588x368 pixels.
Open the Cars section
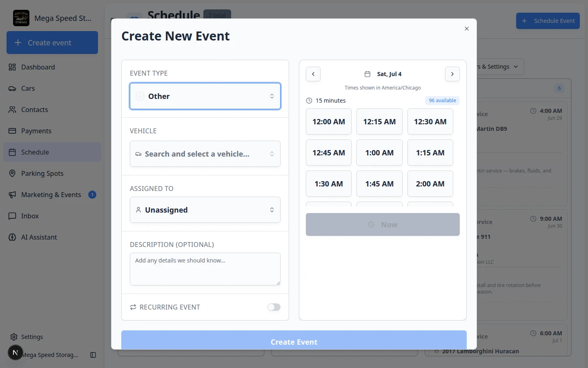coord(52,88)
